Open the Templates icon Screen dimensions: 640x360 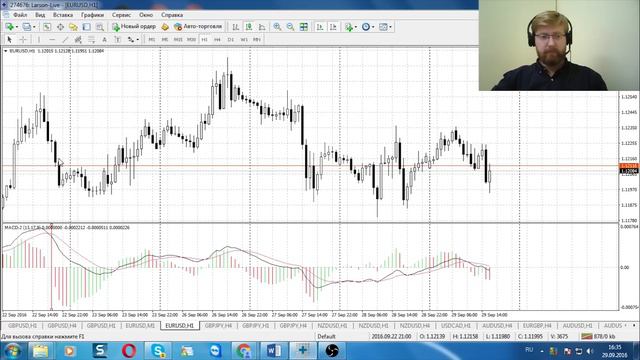click(383, 27)
